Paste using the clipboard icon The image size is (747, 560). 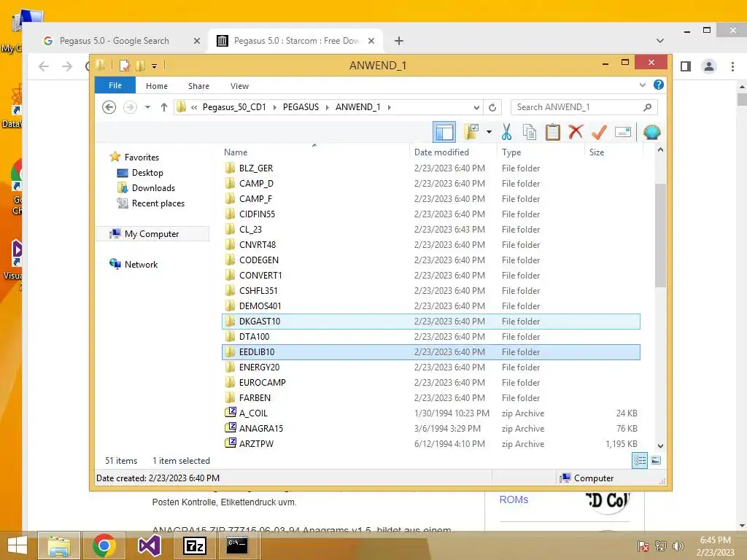tap(553, 132)
